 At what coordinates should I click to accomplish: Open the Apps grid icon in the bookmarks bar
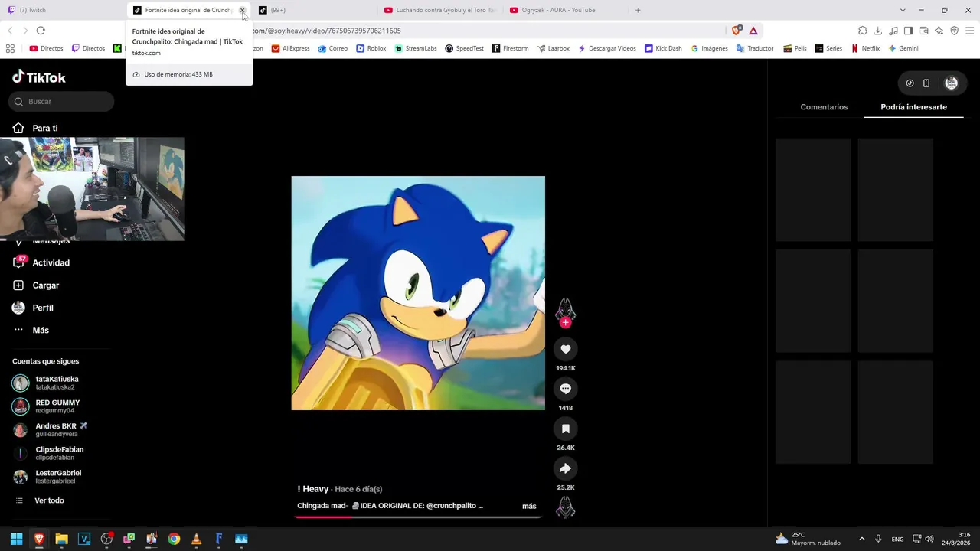coord(10,48)
